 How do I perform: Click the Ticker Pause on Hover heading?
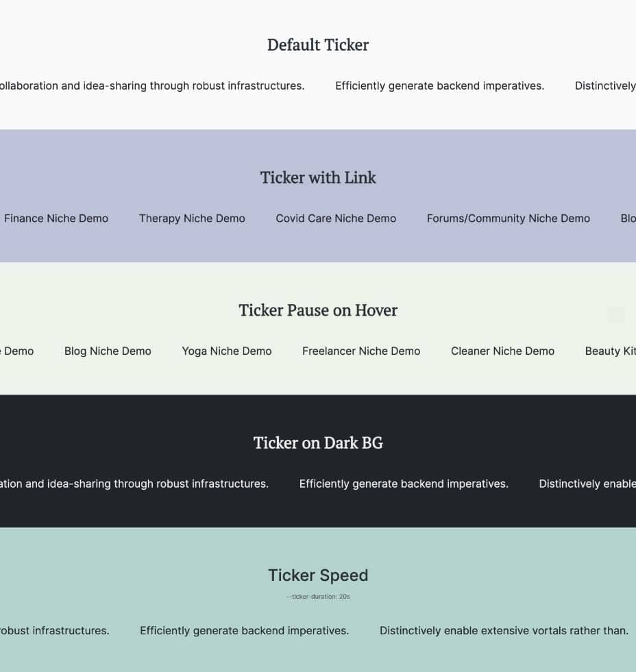318,310
